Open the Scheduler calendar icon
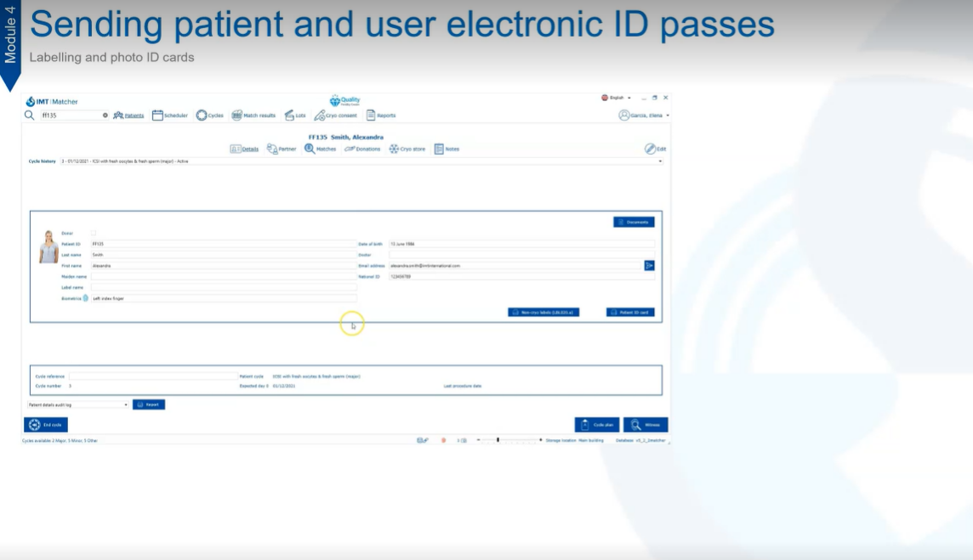The width and height of the screenshot is (973, 560). [157, 116]
